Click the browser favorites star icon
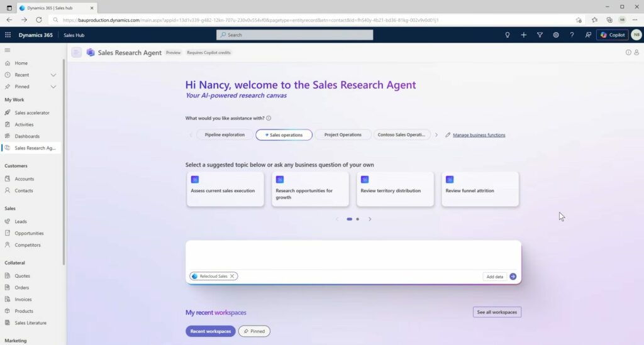The width and height of the screenshot is (644, 345). coord(595,19)
